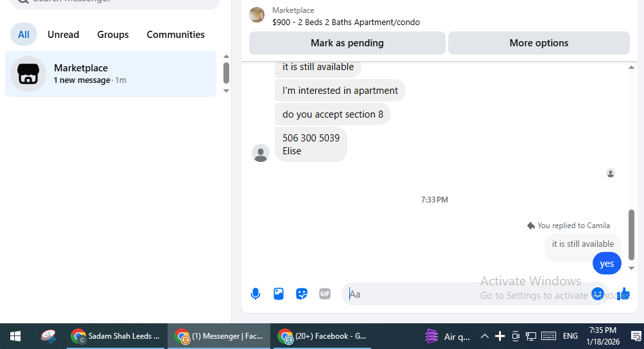Open the sticker picker icon
Screen dimensions: 644x349
pyautogui.click(x=302, y=294)
